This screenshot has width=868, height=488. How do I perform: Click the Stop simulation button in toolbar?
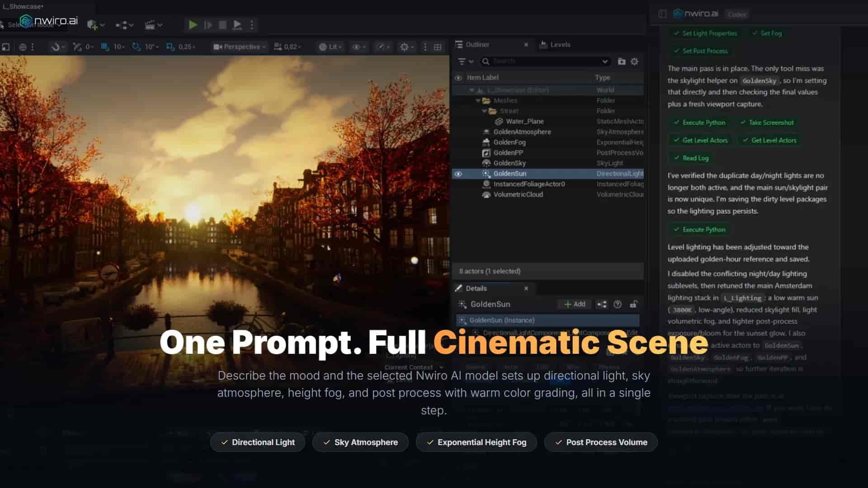(222, 25)
